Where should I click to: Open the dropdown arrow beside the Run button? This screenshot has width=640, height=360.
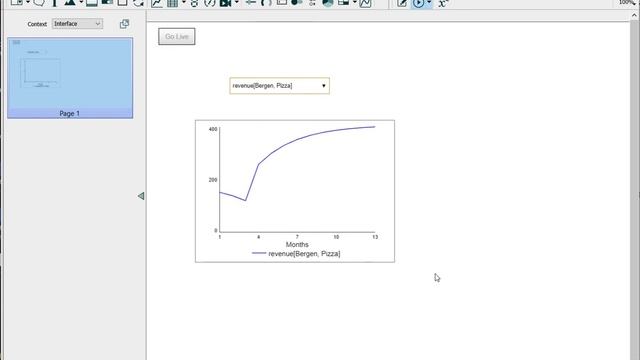pos(429,3)
